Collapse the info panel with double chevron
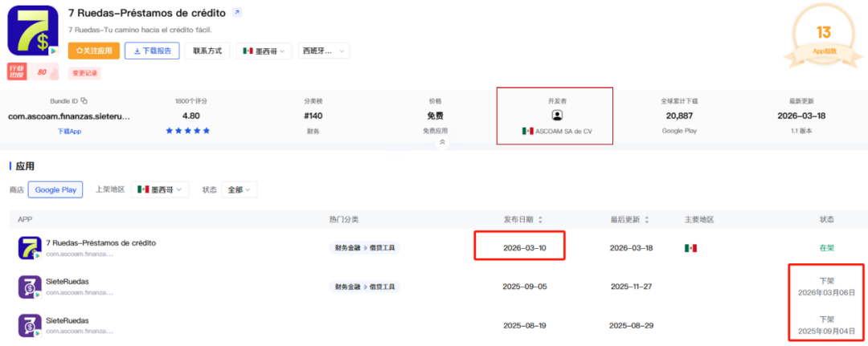 click(x=442, y=143)
